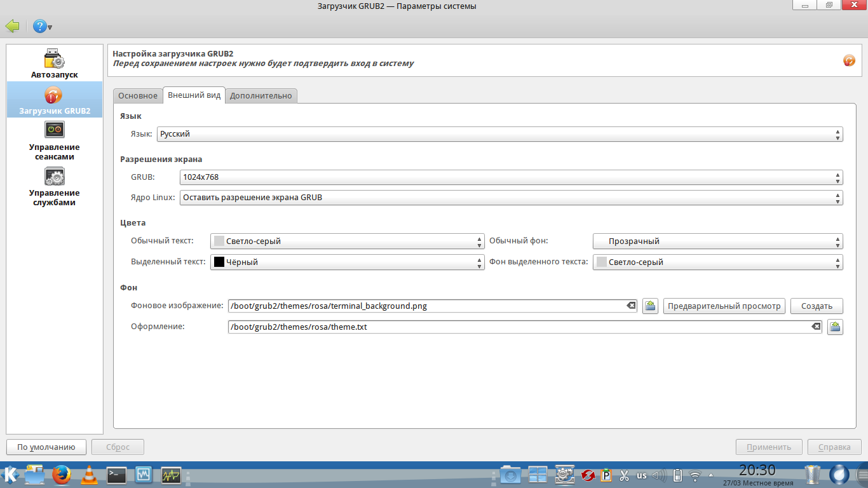868x488 pixels.
Task: Open the KDE application launcher
Action: tap(10, 475)
